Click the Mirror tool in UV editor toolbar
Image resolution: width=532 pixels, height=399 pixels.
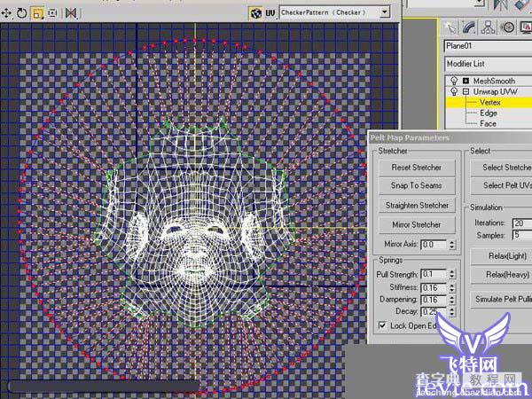71,13
